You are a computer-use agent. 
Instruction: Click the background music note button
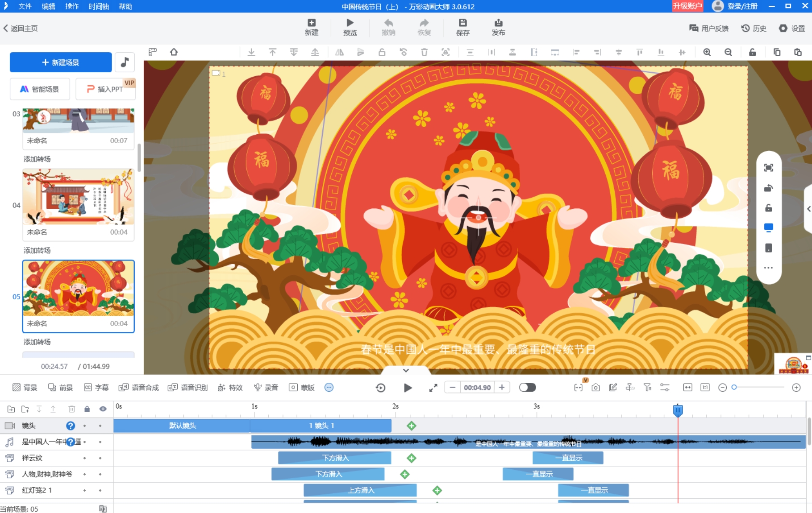tap(125, 62)
